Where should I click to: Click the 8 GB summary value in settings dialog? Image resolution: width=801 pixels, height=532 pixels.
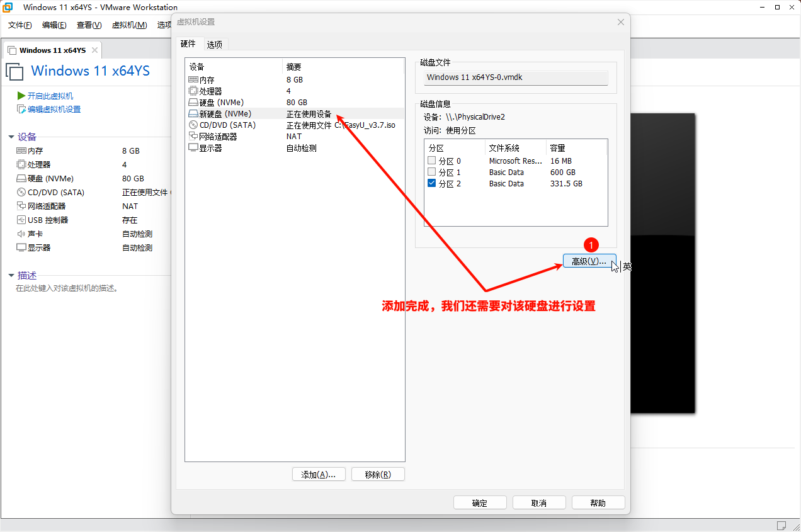pyautogui.click(x=294, y=80)
